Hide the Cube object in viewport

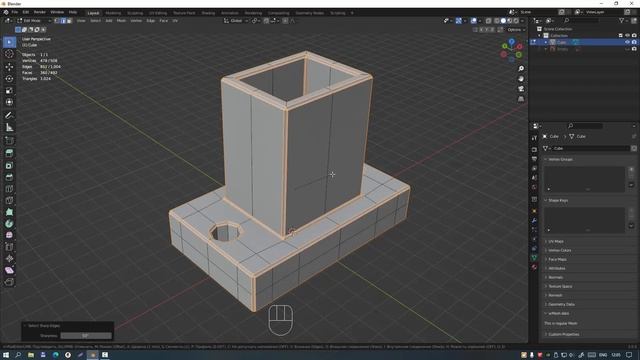click(627, 42)
